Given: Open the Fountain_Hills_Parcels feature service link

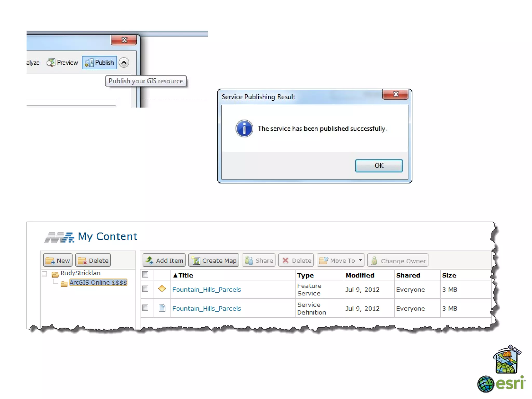Looking at the screenshot, I should [207, 289].
